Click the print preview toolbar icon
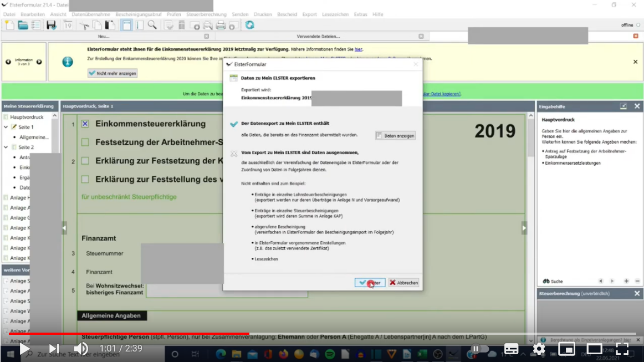Screen dimensions: 644x362 (208, 26)
